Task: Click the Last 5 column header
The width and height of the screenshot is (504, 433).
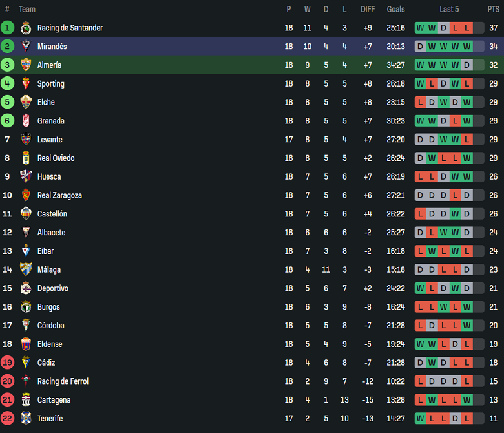Action: point(449,9)
